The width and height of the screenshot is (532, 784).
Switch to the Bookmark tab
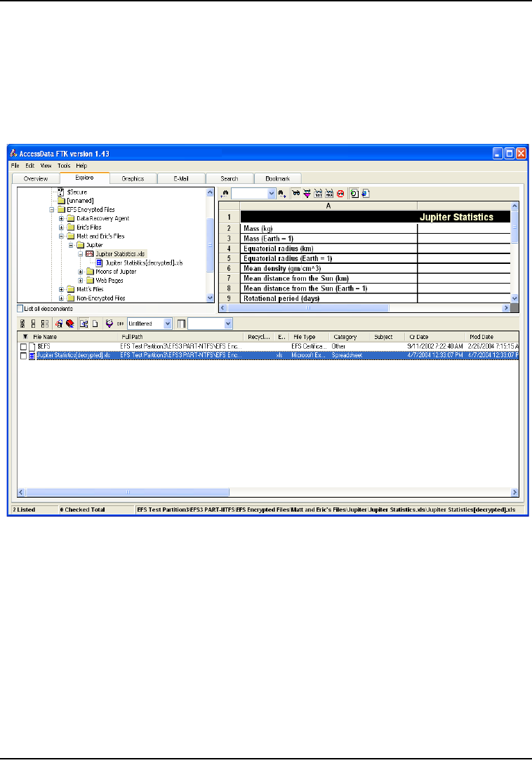277,178
